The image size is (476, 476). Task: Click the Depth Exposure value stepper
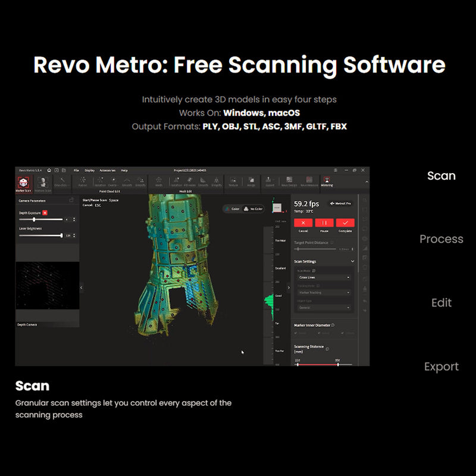[74, 219]
